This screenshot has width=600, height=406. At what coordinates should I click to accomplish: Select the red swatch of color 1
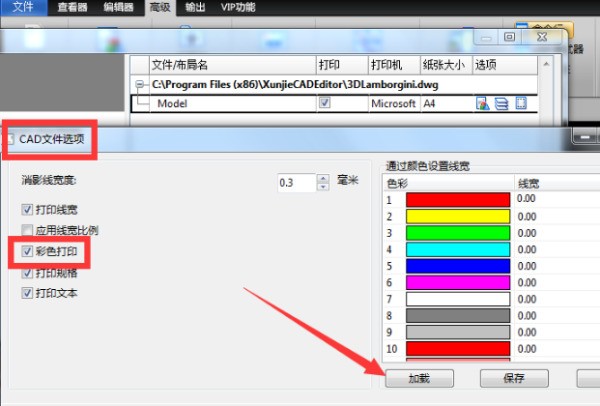(458, 200)
